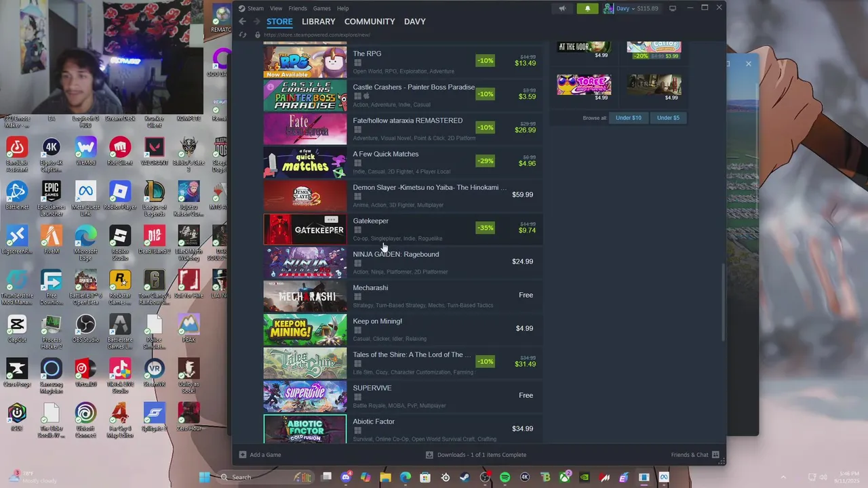The height and width of the screenshot is (488, 868).
Task: Click the Windows taskbar Search box
Action: 267,477
